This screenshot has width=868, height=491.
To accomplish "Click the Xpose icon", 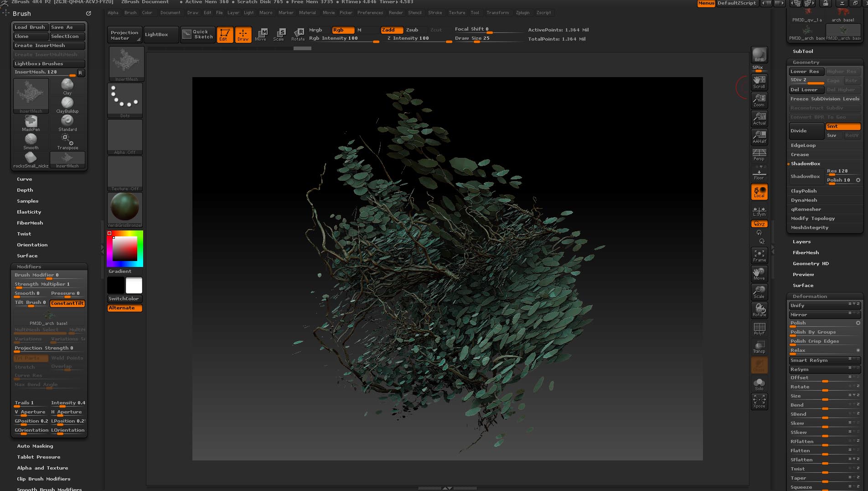I will pos(759,401).
